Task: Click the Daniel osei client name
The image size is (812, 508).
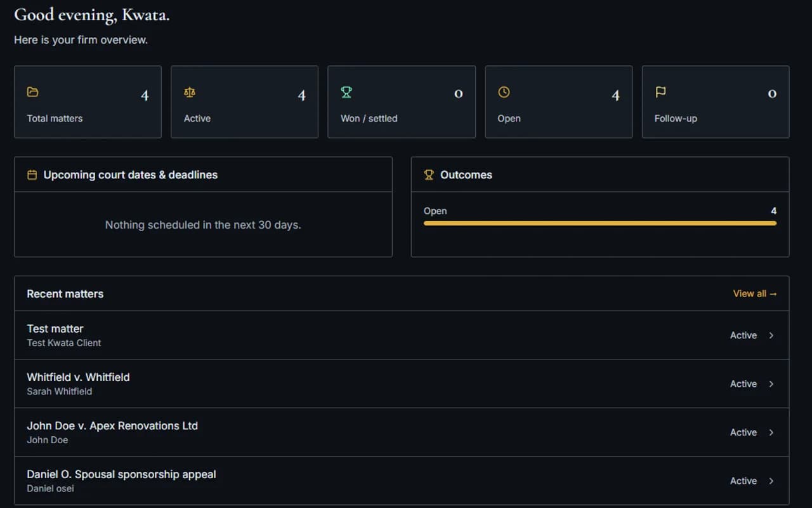Action: pyautogui.click(x=51, y=488)
